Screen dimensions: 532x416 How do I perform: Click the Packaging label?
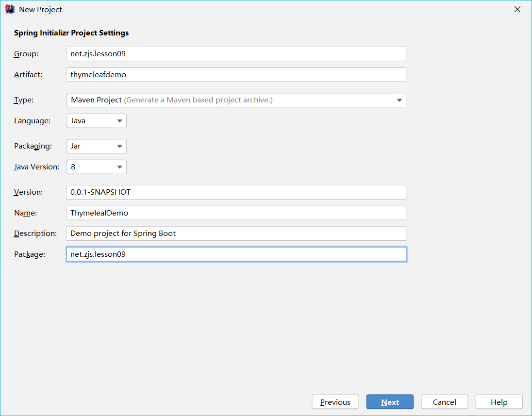point(33,146)
